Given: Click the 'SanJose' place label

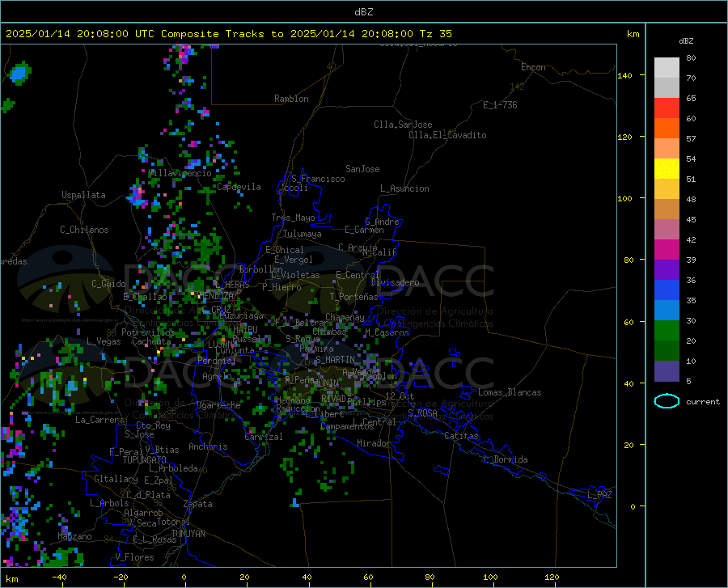Looking at the screenshot, I should [362, 169].
